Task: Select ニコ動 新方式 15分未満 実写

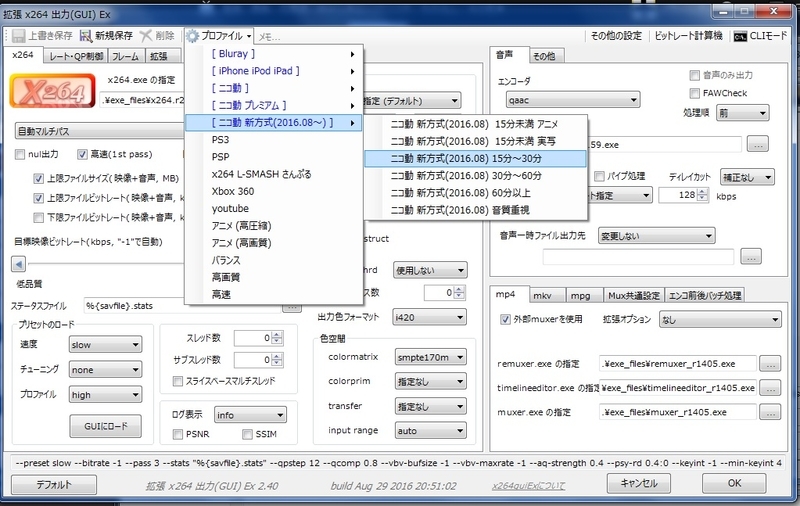Action: pyautogui.click(x=476, y=141)
